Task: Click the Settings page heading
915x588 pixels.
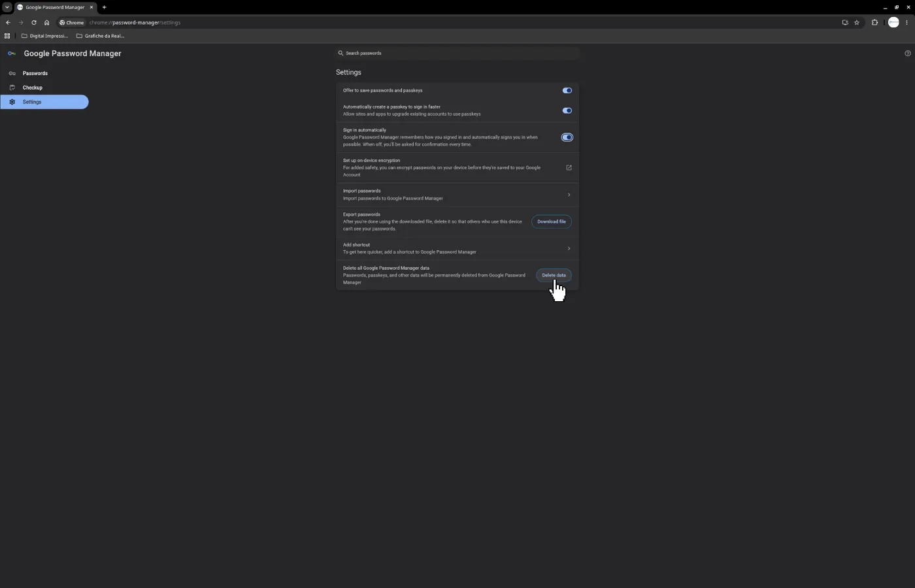Action: [348, 73]
